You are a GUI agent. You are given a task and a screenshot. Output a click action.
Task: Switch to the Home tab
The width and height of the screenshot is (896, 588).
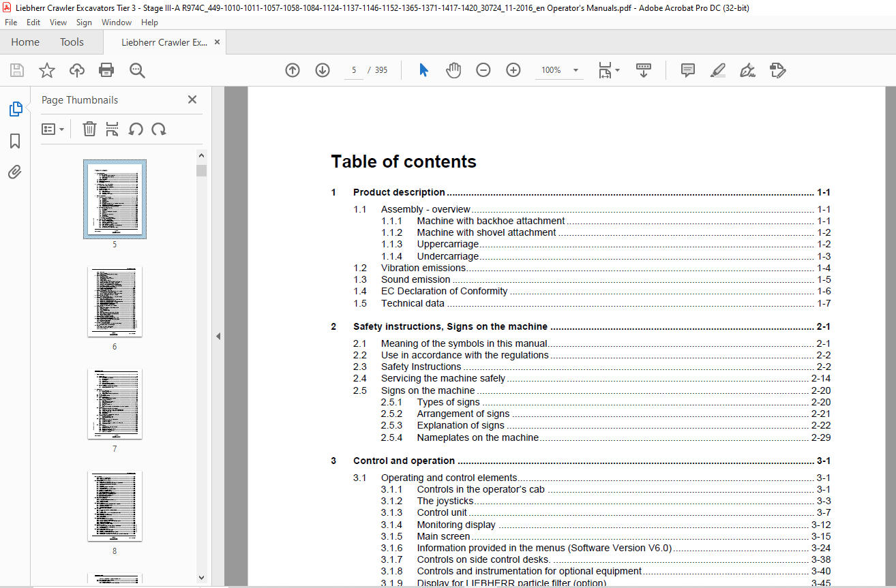pos(25,42)
